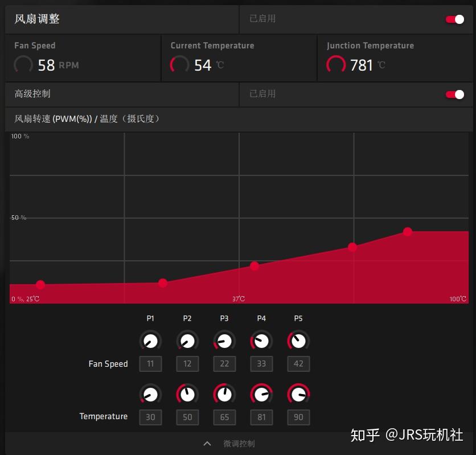Viewport: 476px width, 455px height.
Task: Adjust the P1 Fan Speed knob
Action: coord(150,341)
